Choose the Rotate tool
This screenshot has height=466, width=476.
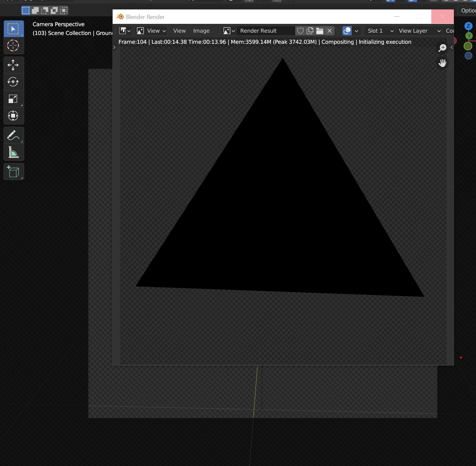pos(14,82)
